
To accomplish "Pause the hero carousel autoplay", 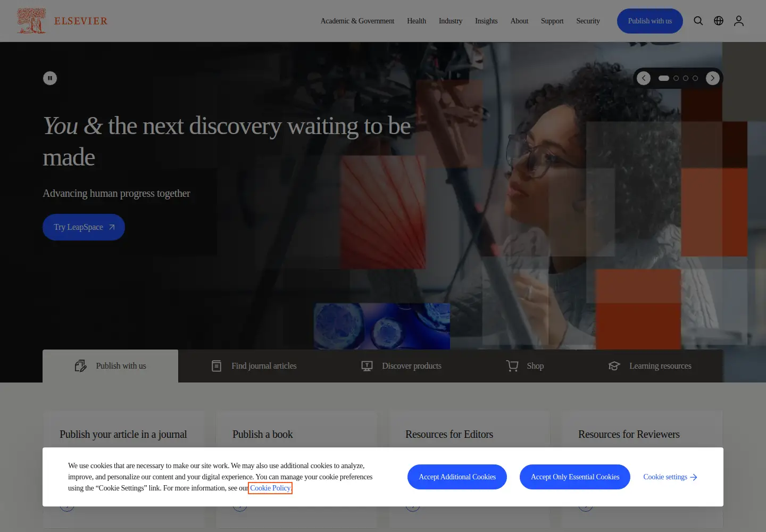I will point(50,78).
